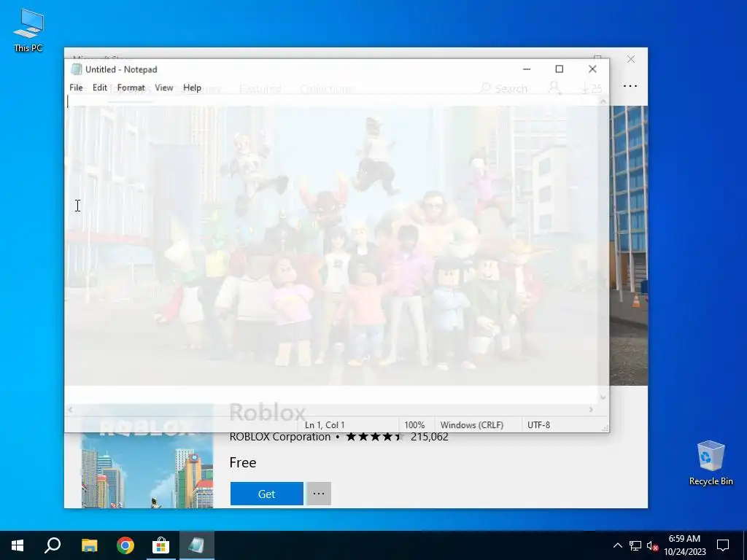Open the This PC desktop icon
The image size is (747, 560).
(28, 31)
